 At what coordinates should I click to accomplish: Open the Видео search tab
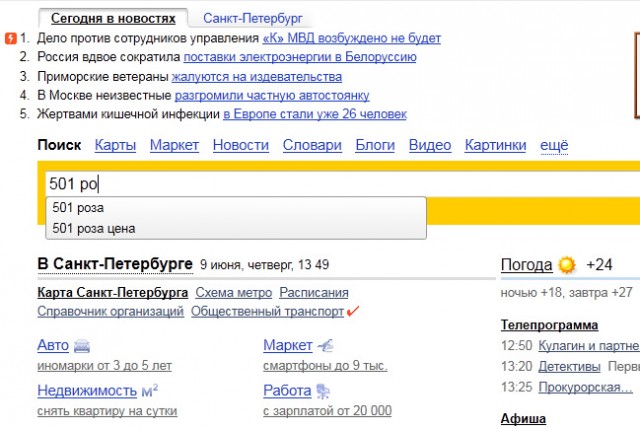point(430,145)
